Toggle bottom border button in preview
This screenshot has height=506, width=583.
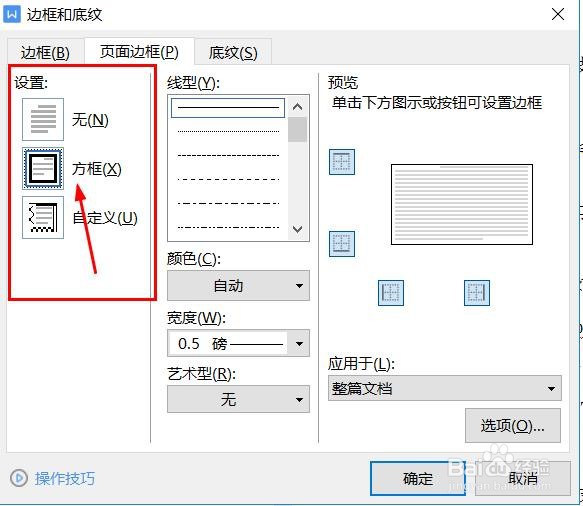pos(342,244)
